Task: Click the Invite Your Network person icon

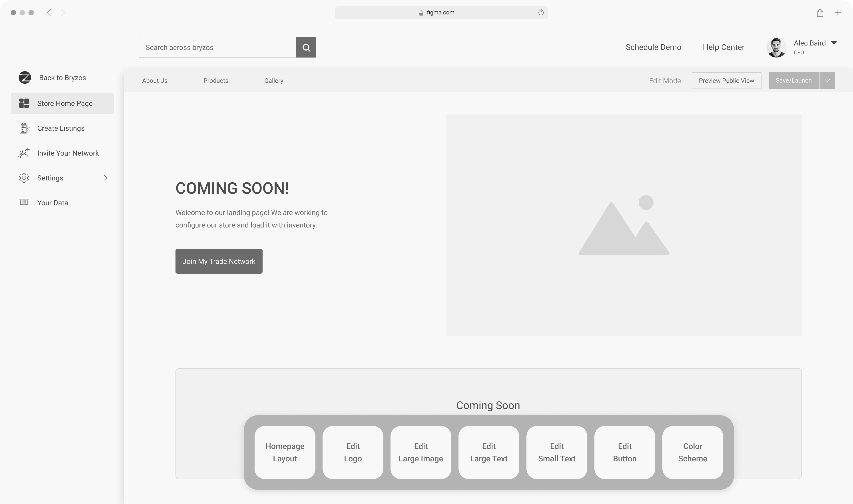Action: tap(24, 153)
